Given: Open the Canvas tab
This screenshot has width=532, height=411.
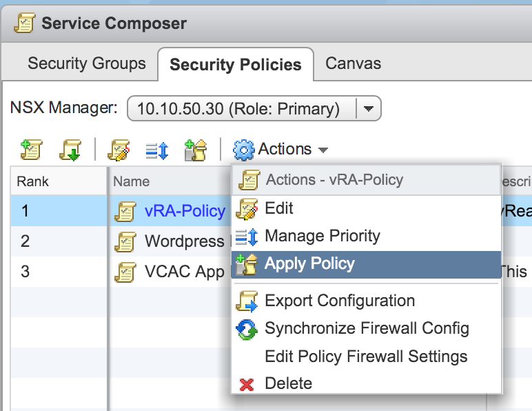Looking at the screenshot, I should 353,64.
